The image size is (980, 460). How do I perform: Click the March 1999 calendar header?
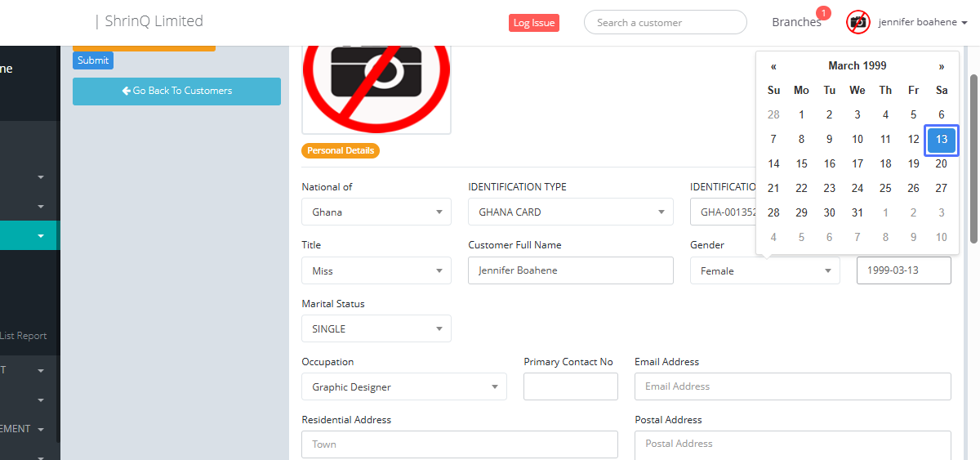857,66
